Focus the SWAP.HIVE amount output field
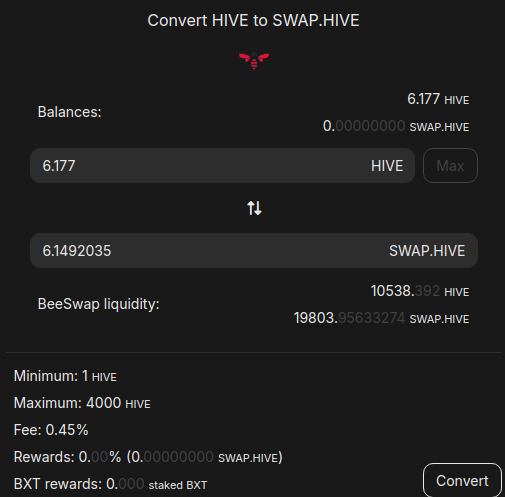This screenshot has height=497, width=505. 254,251
